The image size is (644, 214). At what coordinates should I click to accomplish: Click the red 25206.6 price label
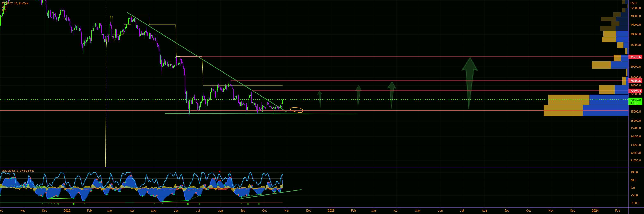pos(636,81)
